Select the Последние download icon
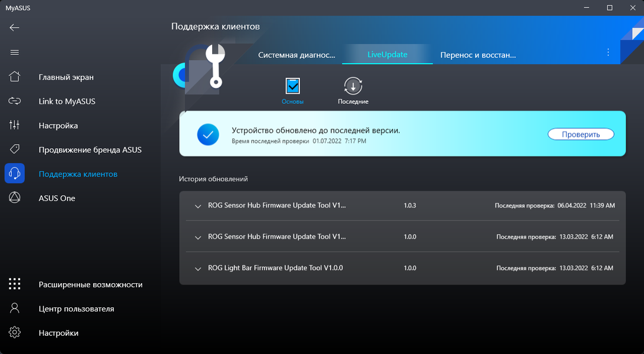The width and height of the screenshot is (644, 354). point(353,86)
